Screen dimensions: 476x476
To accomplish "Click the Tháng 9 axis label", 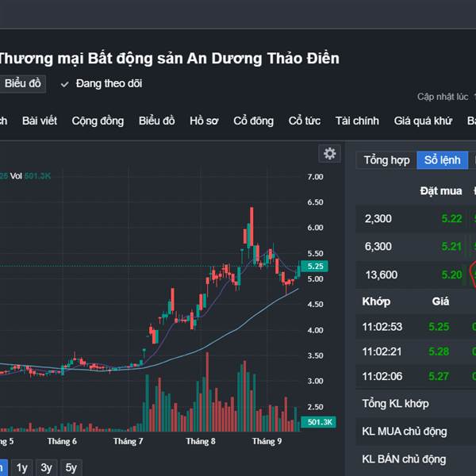I will (267, 441).
